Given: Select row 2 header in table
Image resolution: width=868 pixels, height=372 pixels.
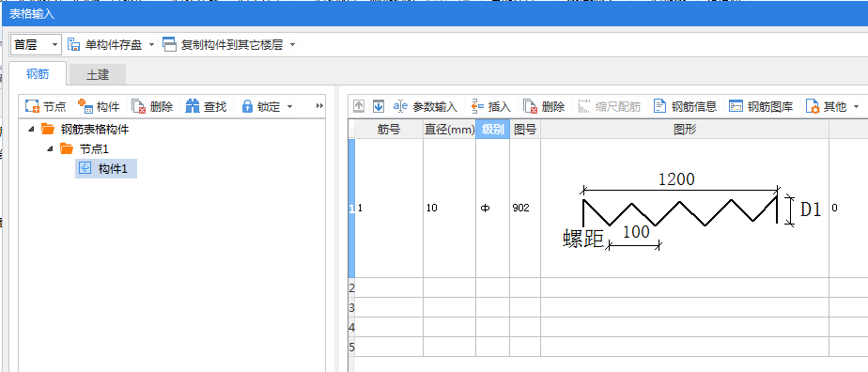Looking at the screenshot, I should (351, 287).
